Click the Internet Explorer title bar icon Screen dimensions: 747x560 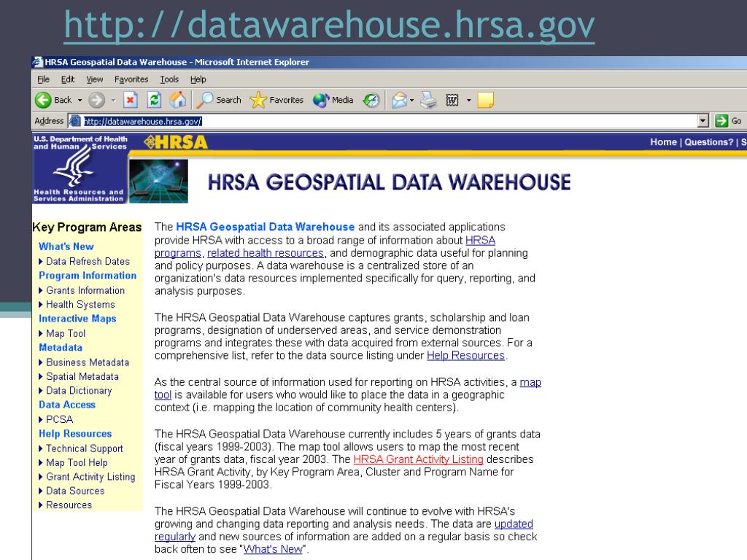coord(38,63)
